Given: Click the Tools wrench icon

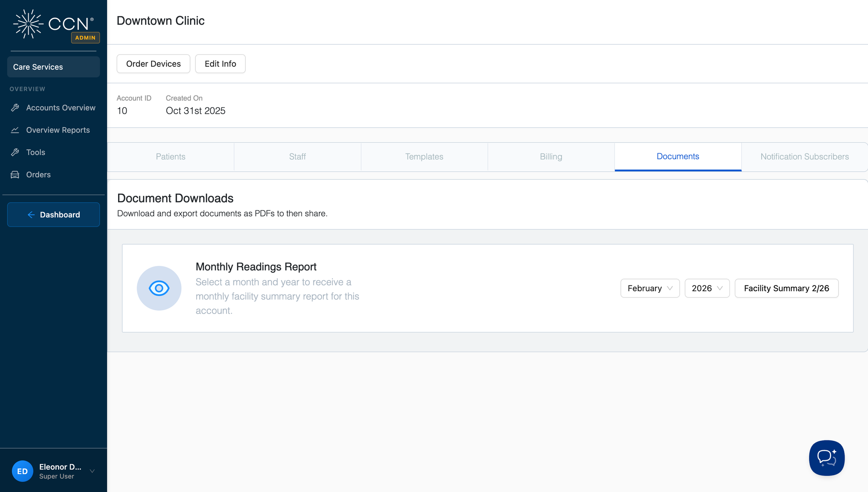Looking at the screenshot, I should click(15, 152).
